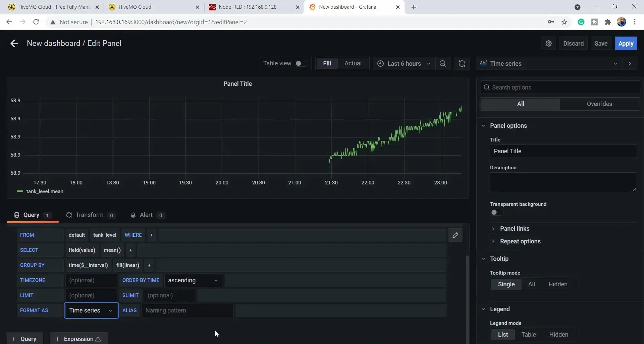
Task: Enable Transparent background switch
Action: (x=496, y=212)
